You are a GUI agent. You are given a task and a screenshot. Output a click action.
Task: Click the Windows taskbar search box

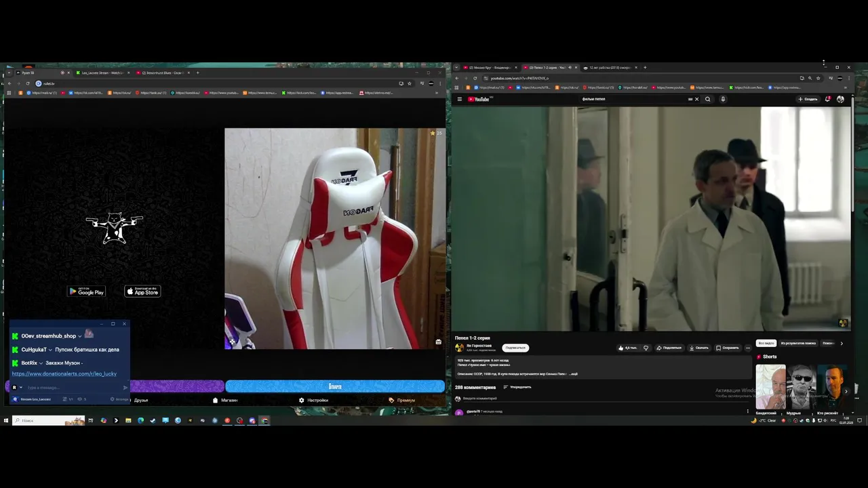(47, 420)
